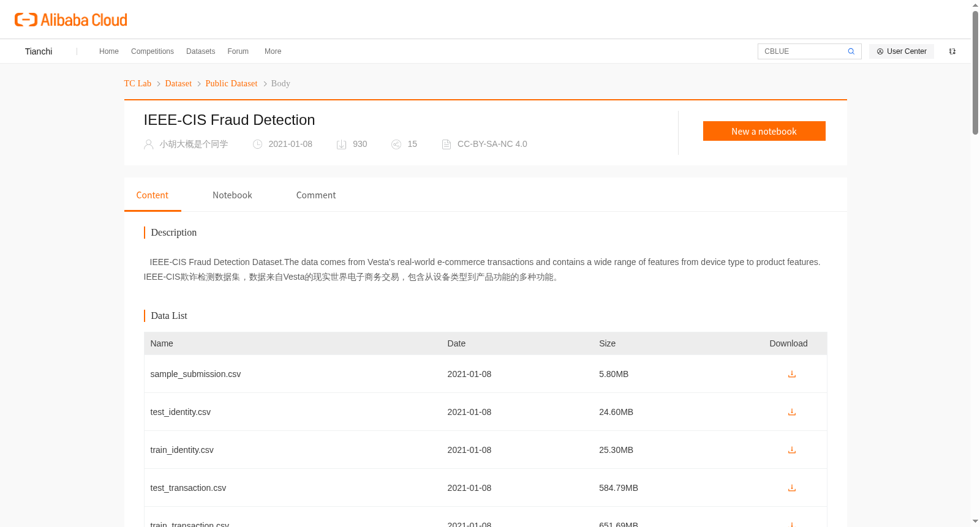Image resolution: width=980 pixels, height=527 pixels.
Task: Download sample_submission.csv file
Action: (792, 374)
